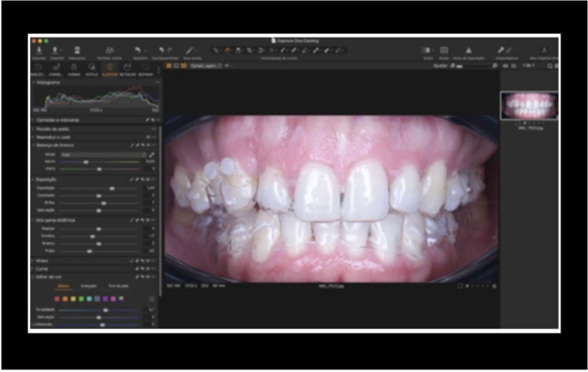Switch to single-view square icon in viewer bar
Screen dimensions: 588x372
[176, 66]
